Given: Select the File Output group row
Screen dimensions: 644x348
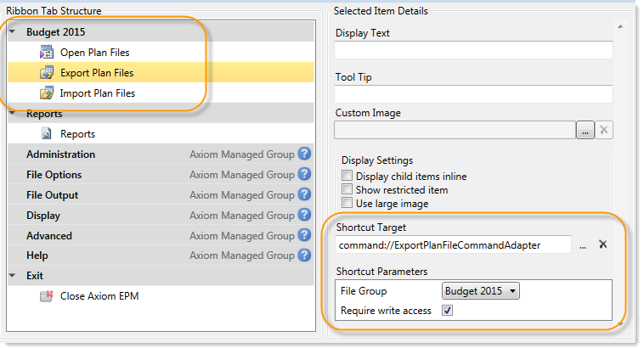Looking at the screenshot, I should click(x=161, y=194).
